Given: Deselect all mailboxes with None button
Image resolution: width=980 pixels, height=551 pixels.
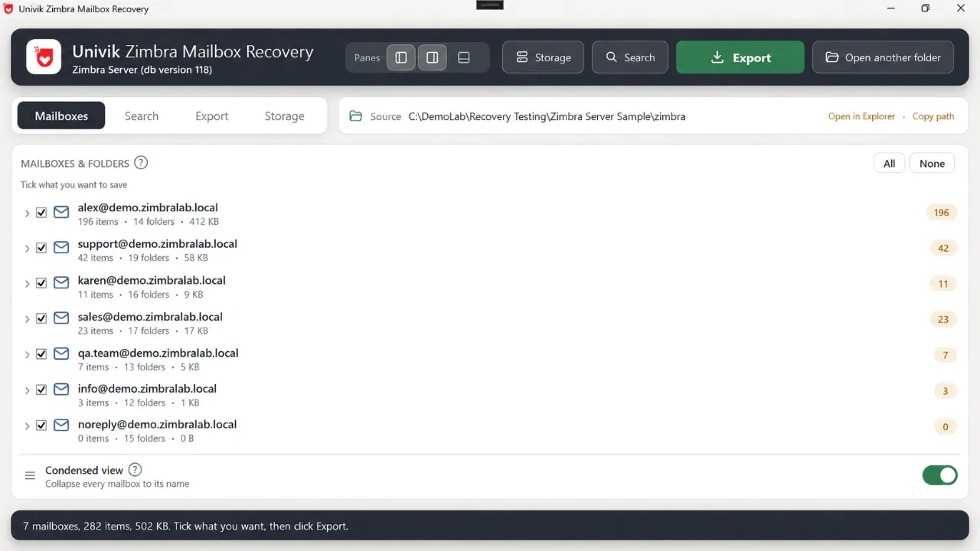Looking at the screenshot, I should [x=932, y=163].
